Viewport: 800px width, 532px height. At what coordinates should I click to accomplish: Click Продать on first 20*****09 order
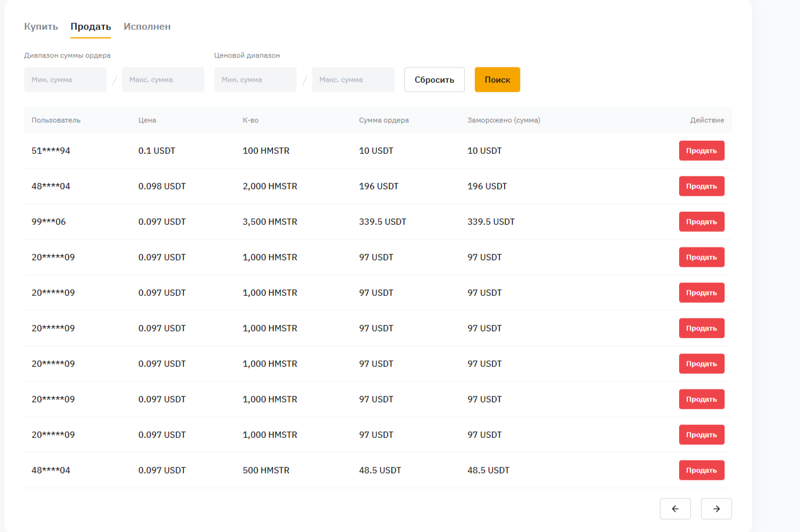pyautogui.click(x=702, y=257)
